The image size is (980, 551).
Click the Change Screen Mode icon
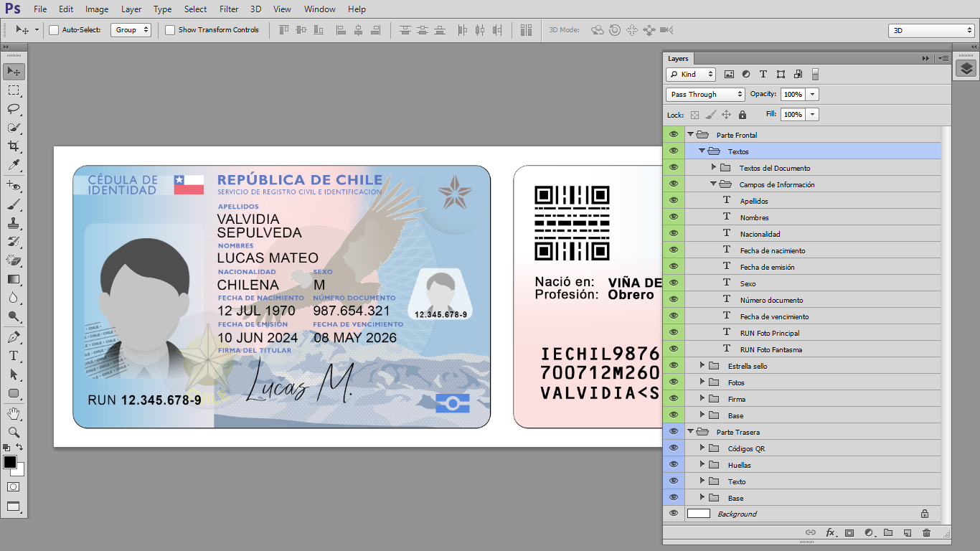[14, 507]
